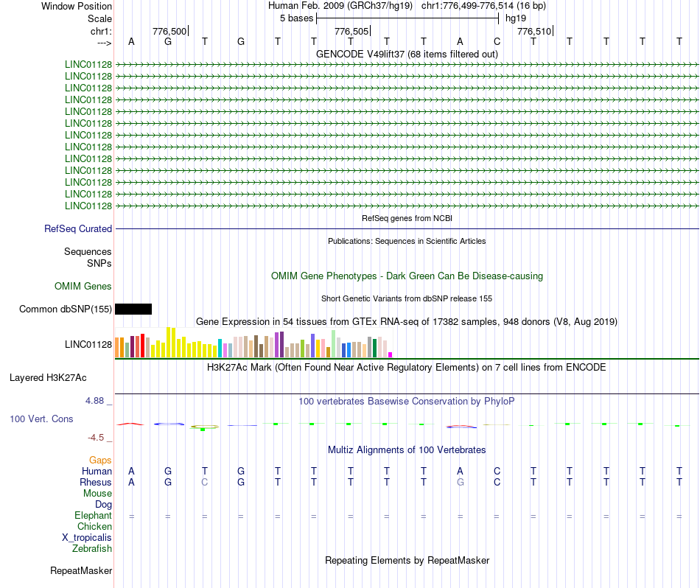Click the OMIM Genes track label
The image size is (700, 588).
[x=83, y=286]
